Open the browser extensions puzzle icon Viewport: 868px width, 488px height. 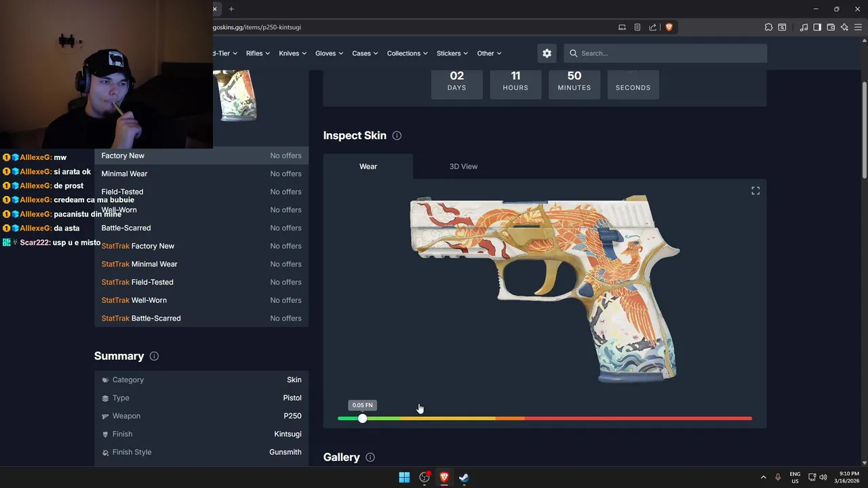pyautogui.click(x=768, y=27)
